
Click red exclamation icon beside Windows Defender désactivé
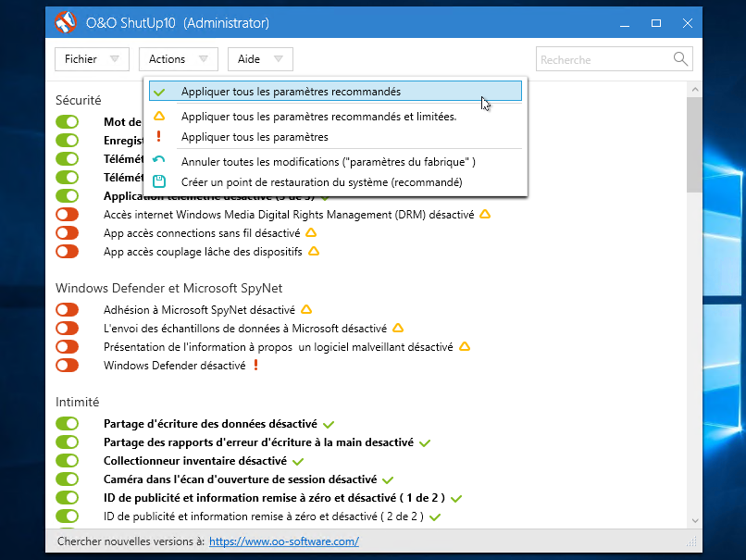pos(256,366)
